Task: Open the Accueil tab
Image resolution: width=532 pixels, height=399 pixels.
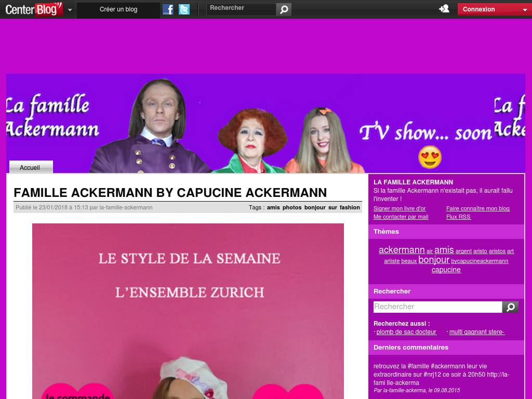Action: (30, 167)
